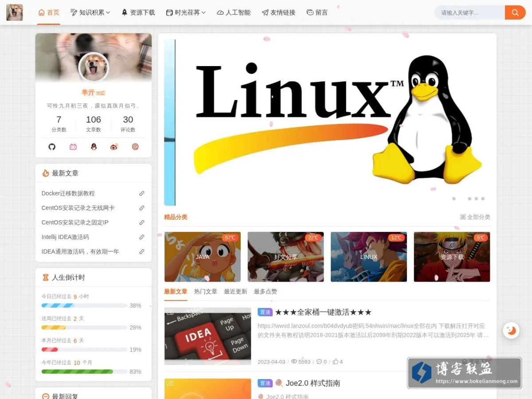
Task: Open the 友情链接 menu item
Action: (x=278, y=12)
